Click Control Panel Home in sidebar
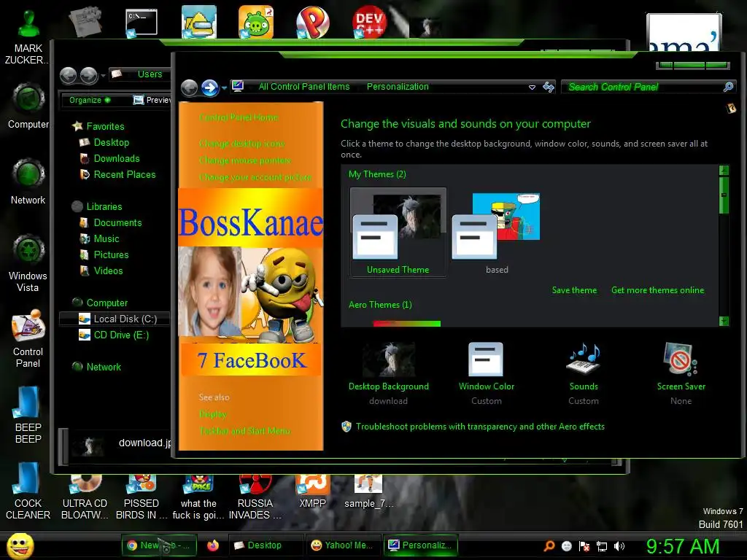Image resolution: width=747 pixels, height=560 pixels. [239, 117]
